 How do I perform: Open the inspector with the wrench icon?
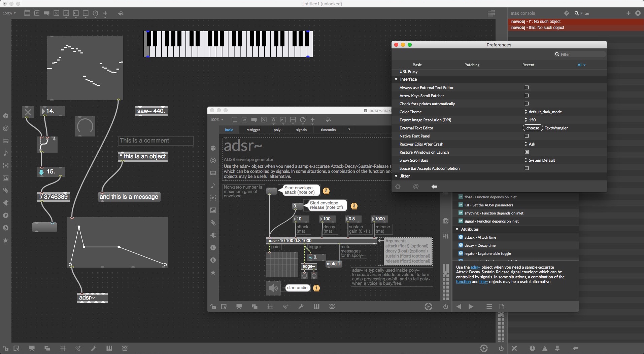coord(301,307)
